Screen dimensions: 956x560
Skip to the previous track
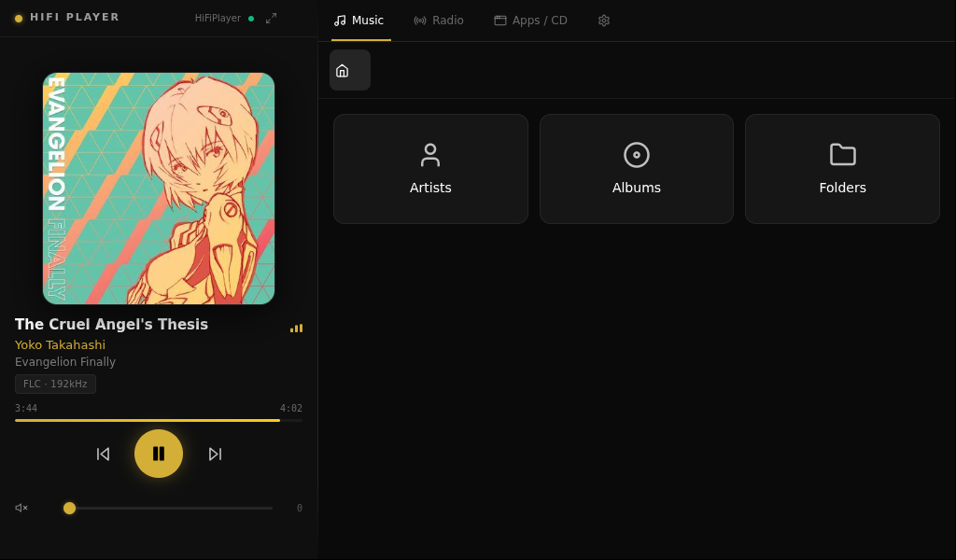[103, 454]
